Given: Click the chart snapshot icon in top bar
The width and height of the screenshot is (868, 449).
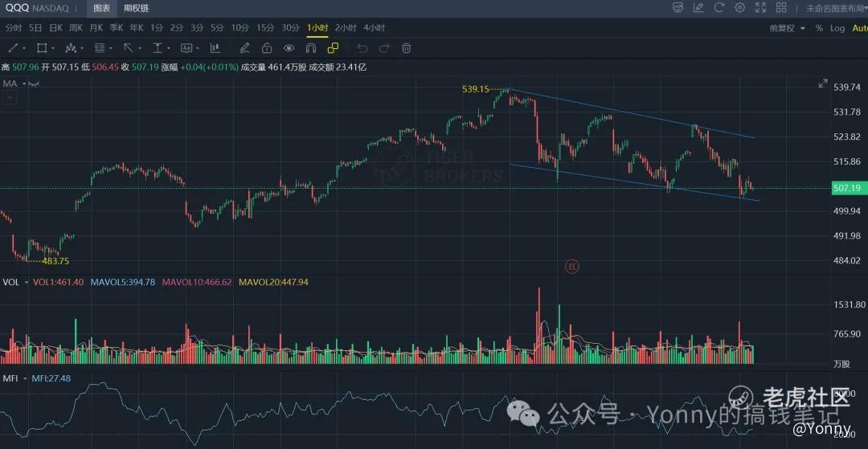Looking at the screenshot, I should pyautogui.click(x=678, y=7).
